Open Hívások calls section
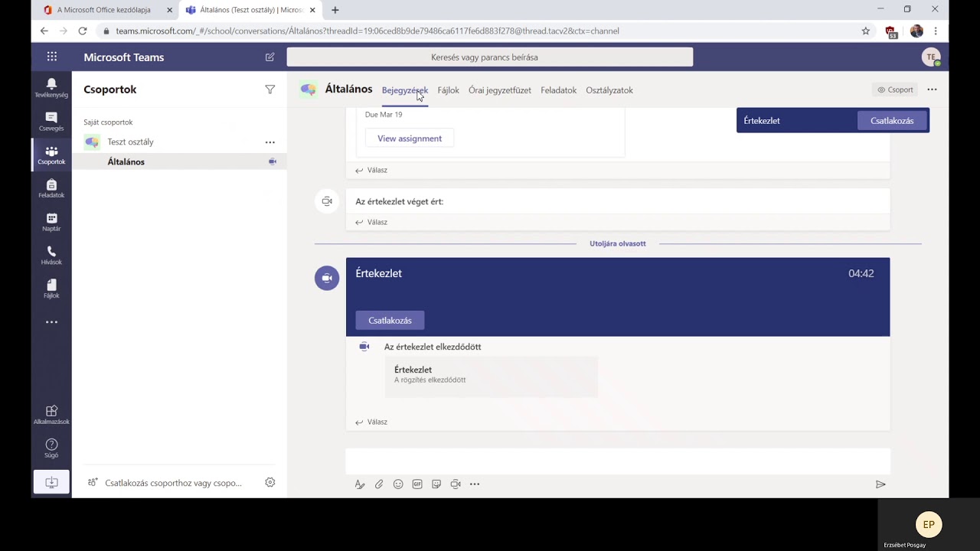 [51, 256]
